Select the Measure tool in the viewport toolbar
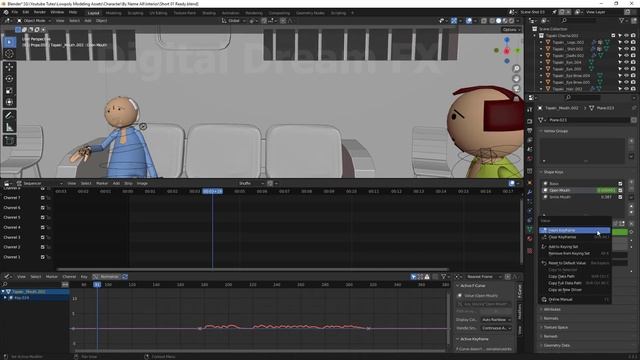The height and width of the screenshot is (360, 640). pyautogui.click(x=9, y=127)
